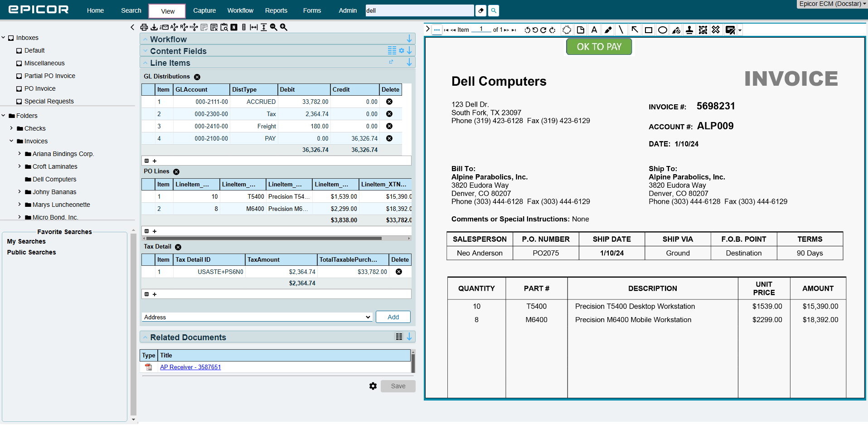Collapse the Line Items panel
This screenshot has width=868, height=430.
click(145, 63)
